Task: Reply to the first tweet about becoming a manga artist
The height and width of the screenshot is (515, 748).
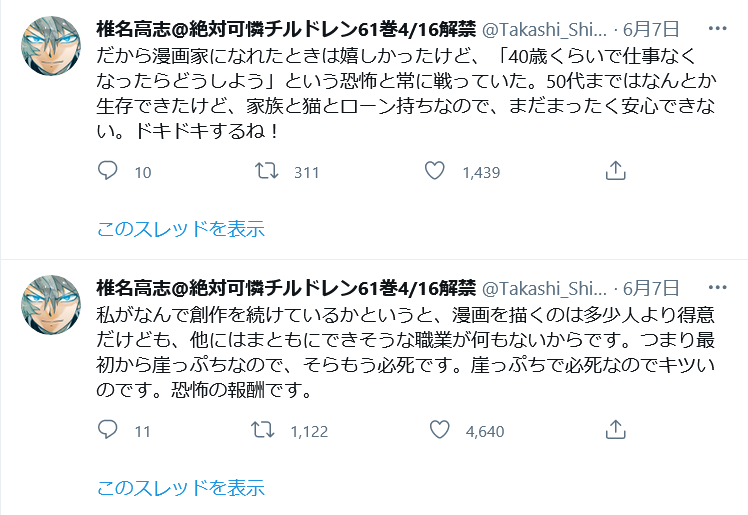Action: pos(110,172)
